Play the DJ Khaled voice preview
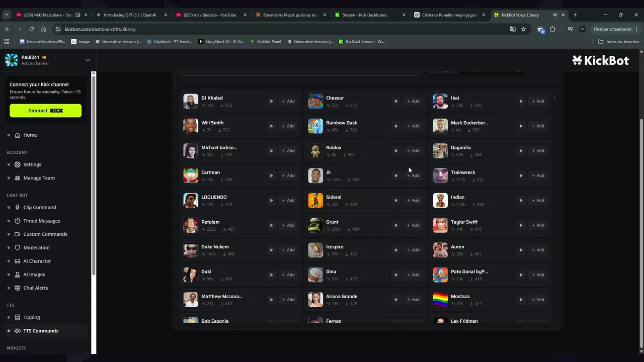This screenshot has height=362, width=644. [x=271, y=101]
